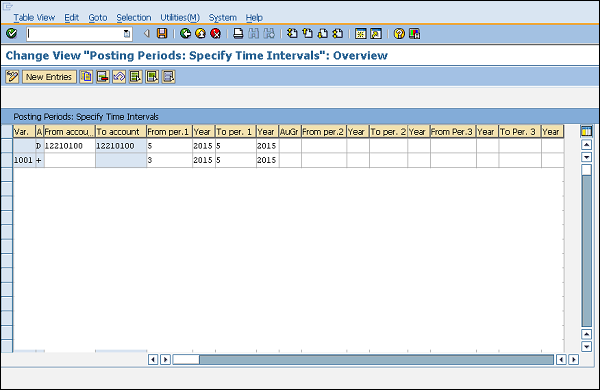This screenshot has height=390, width=600.
Task: Click the vertical scrollbar thumb
Action: 586,170
